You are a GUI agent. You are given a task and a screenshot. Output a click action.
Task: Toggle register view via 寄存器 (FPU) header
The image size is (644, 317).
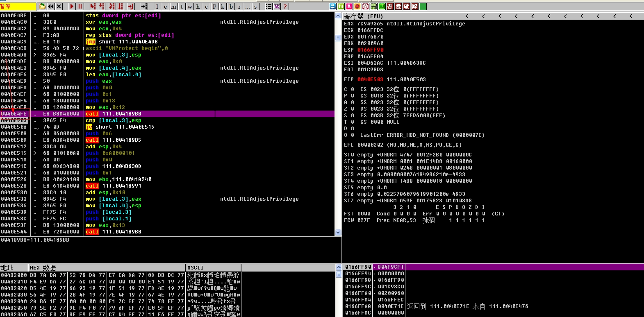363,16
